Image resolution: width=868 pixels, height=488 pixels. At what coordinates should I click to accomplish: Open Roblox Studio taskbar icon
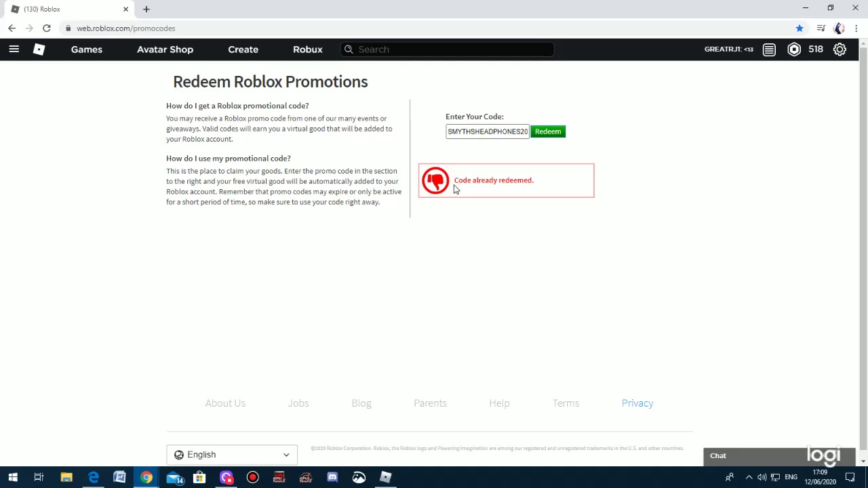[x=385, y=477]
